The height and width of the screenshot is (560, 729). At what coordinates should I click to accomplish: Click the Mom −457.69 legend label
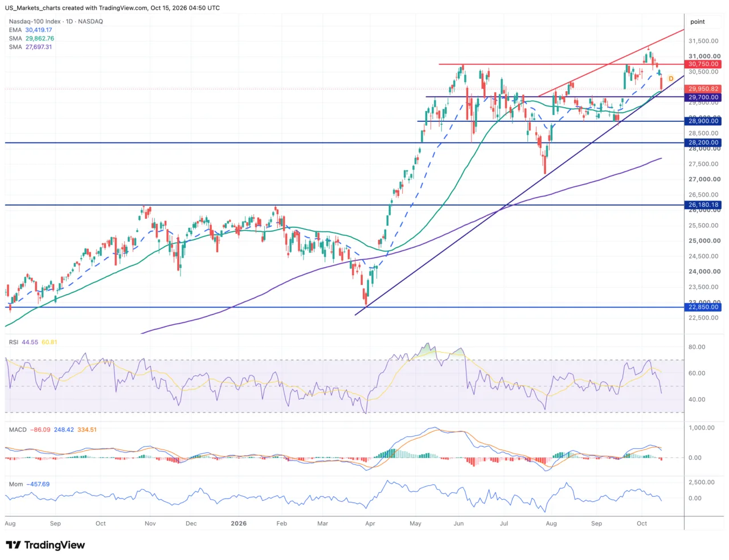tap(29, 484)
